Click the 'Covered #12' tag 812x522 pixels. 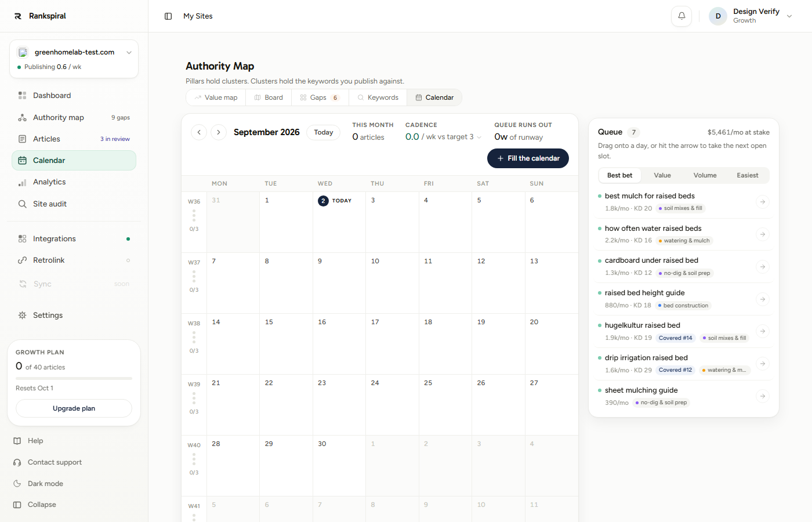pos(675,370)
